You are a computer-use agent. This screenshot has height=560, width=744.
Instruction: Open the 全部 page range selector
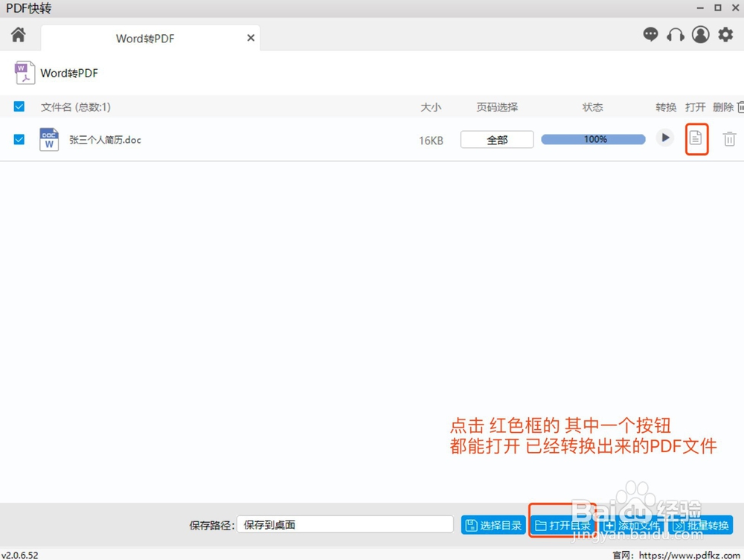496,139
